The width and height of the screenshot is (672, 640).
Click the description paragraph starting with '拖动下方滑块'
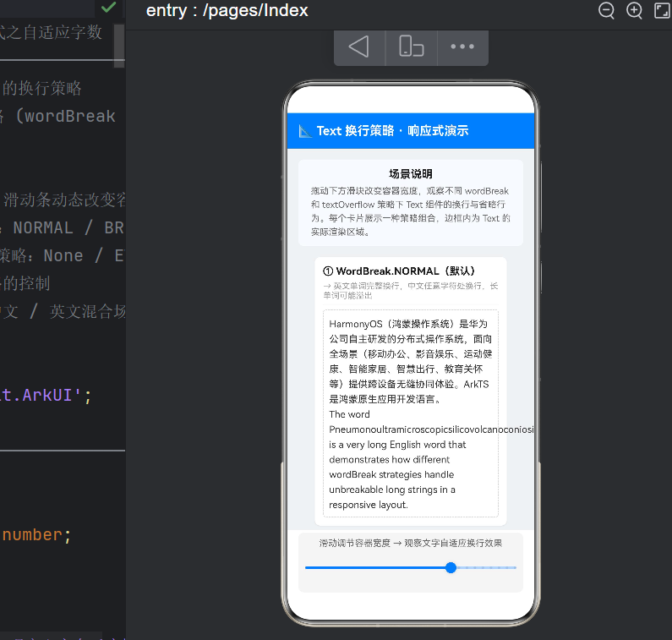410,211
